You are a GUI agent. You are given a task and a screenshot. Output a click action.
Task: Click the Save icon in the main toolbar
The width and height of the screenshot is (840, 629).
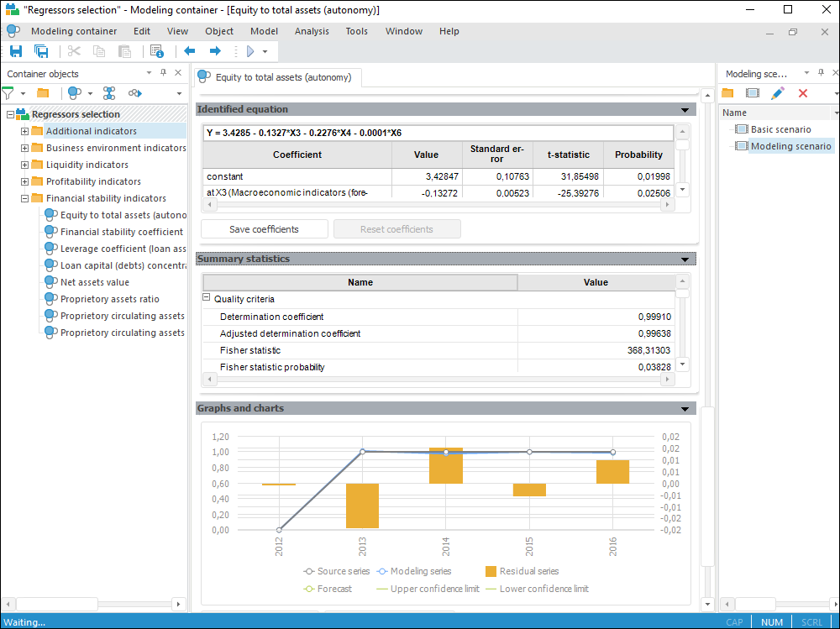(16, 51)
